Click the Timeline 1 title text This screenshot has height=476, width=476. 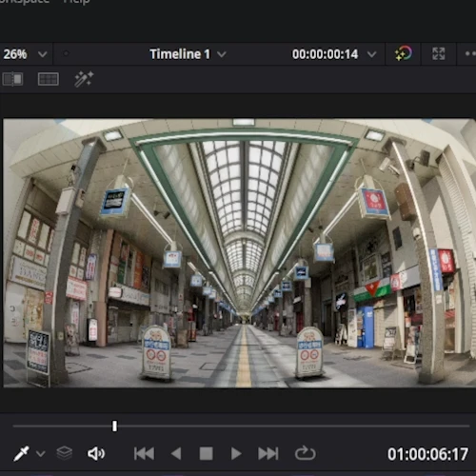tap(180, 54)
